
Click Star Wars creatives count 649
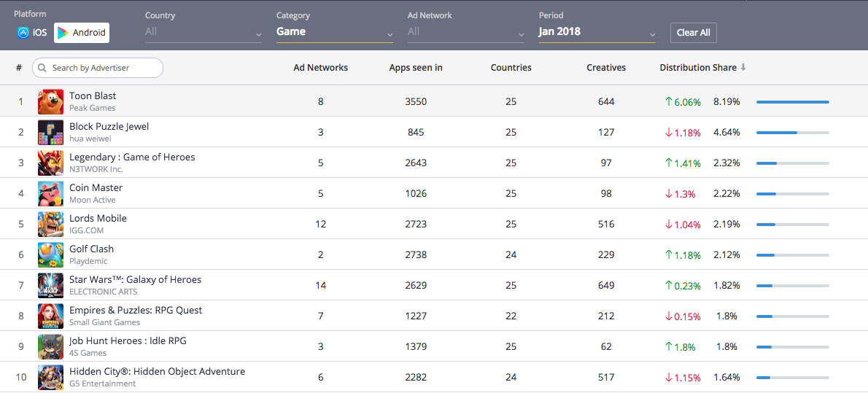pos(606,286)
